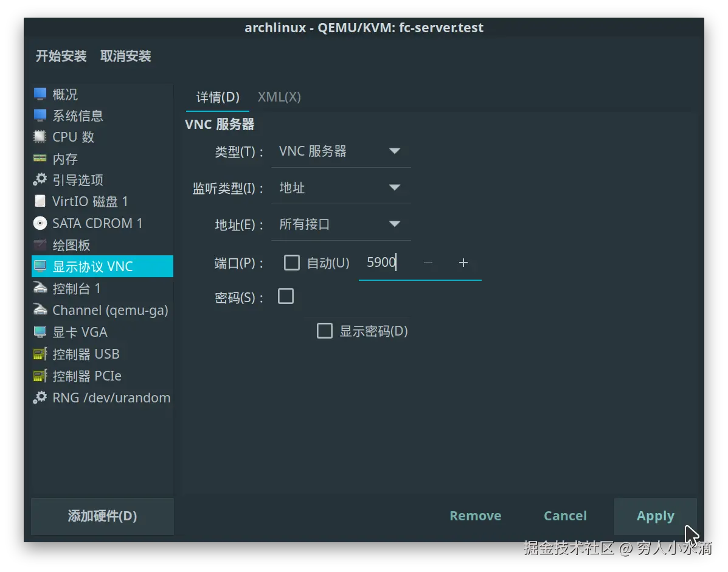Switch to the XML(X) tab
Screen dimensions: 728x572
[279, 97]
